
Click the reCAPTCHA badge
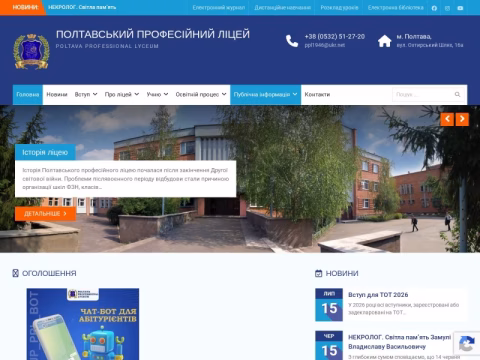[x=467, y=343]
